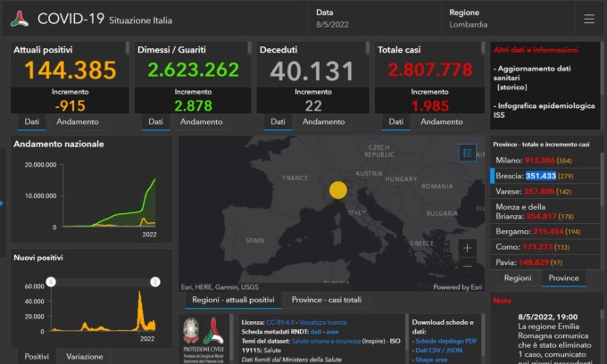The height and width of the screenshot is (364, 607).
Task: Click the 8/5/2022, 19:00 note entry
Action: [548, 317]
